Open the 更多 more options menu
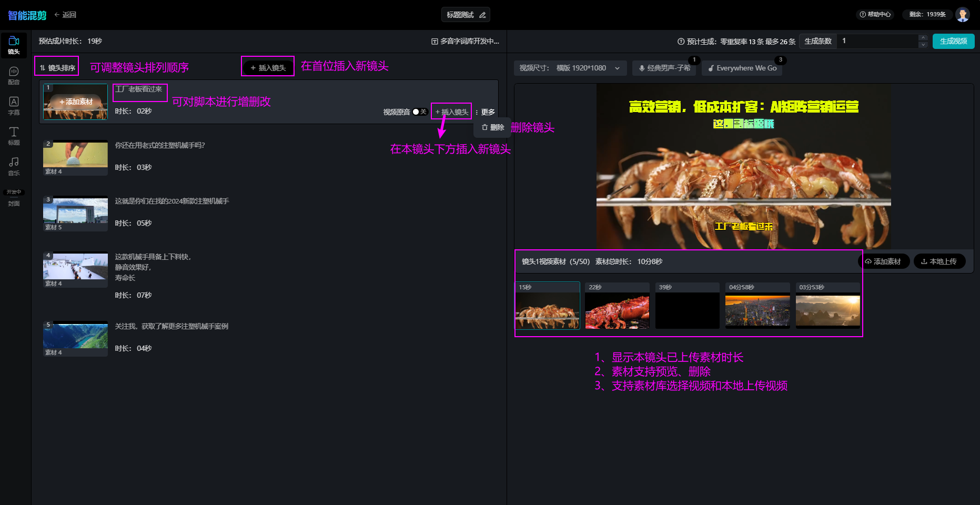Image resolution: width=980 pixels, height=505 pixels. [x=485, y=112]
